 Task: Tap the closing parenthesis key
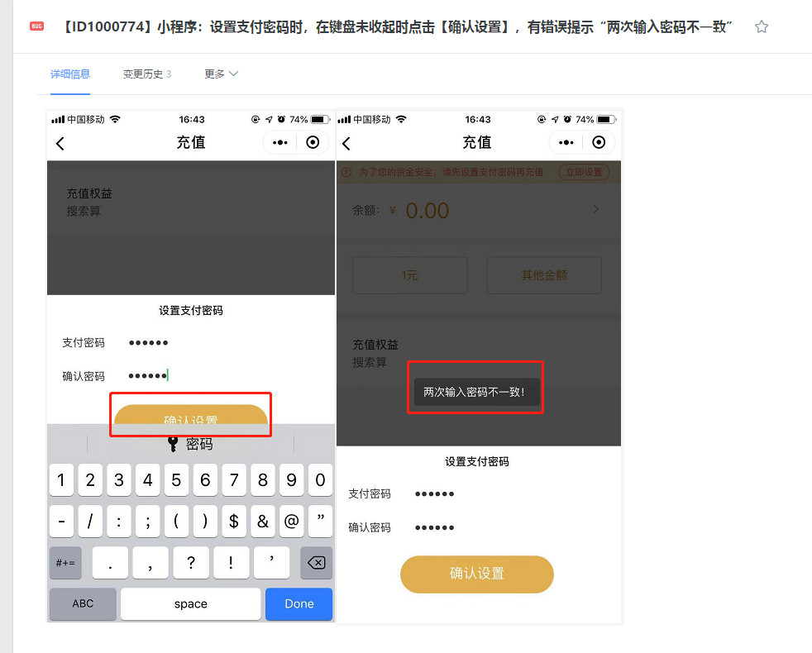[x=205, y=521]
